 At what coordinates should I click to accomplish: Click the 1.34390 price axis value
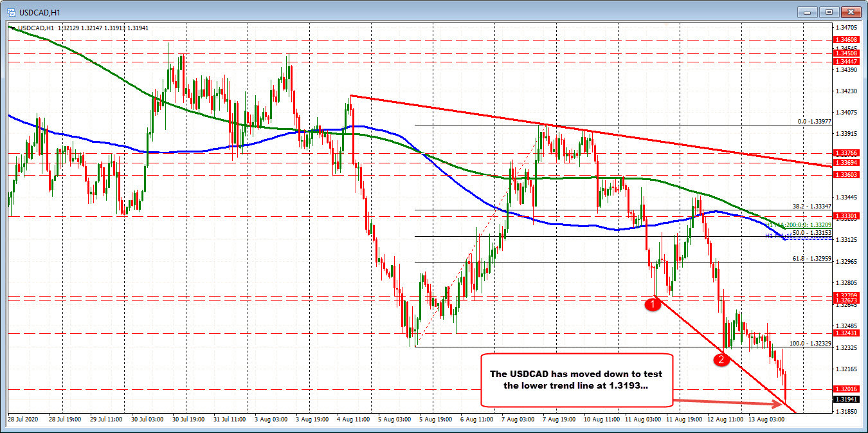pyautogui.click(x=846, y=69)
